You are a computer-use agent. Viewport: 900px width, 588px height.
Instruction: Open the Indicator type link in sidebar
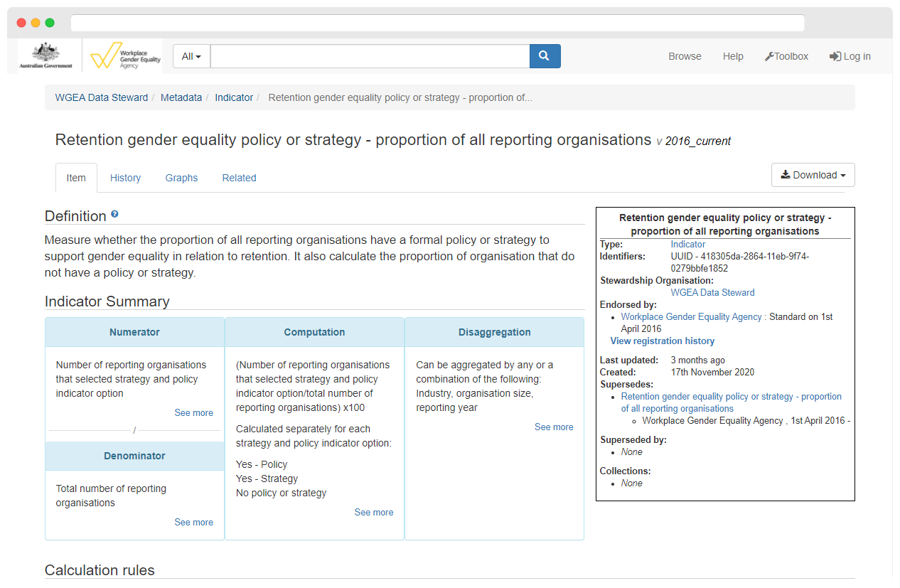click(x=688, y=244)
